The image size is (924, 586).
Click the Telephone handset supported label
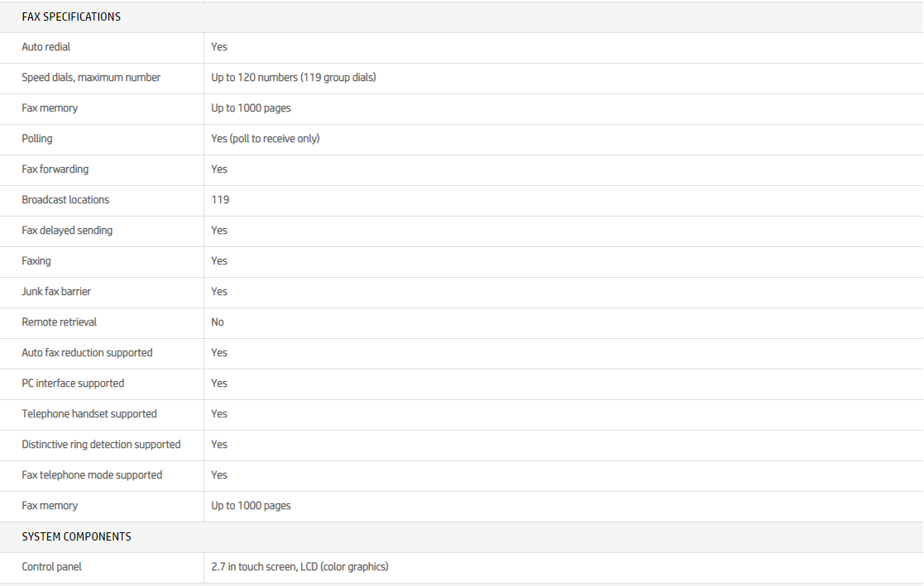point(89,414)
